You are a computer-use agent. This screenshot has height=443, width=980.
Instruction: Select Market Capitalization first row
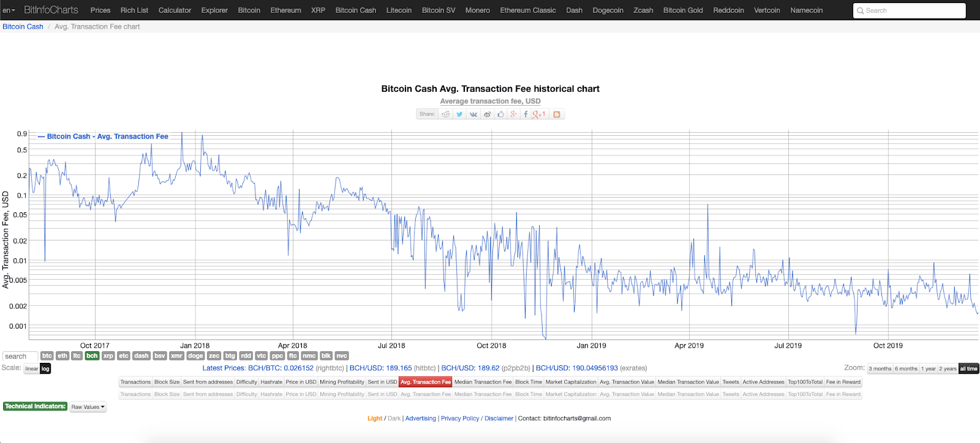[571, 382]
